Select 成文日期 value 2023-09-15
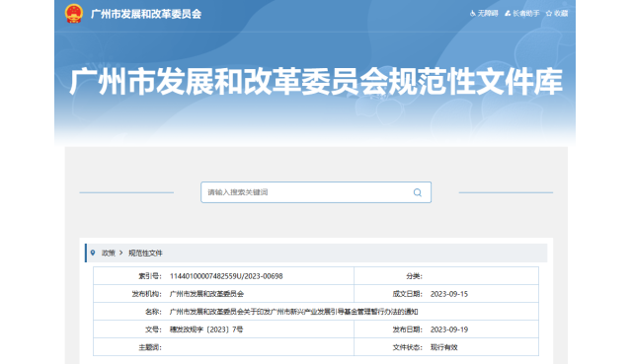The width and height of the screenshot is (632, 364). [x=449, y=294]
